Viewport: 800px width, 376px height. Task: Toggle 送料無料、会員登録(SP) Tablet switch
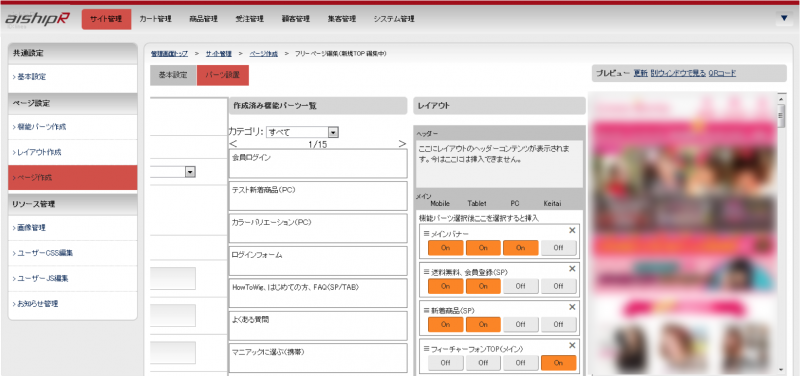point(483,286)
